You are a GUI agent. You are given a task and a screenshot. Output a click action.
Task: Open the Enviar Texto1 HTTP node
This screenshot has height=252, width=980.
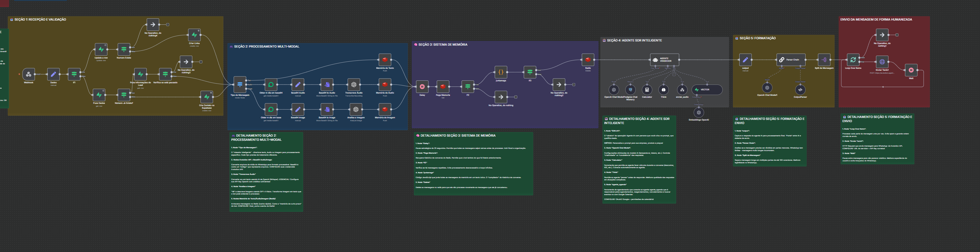pyautogui.click(x=882, y=62)
